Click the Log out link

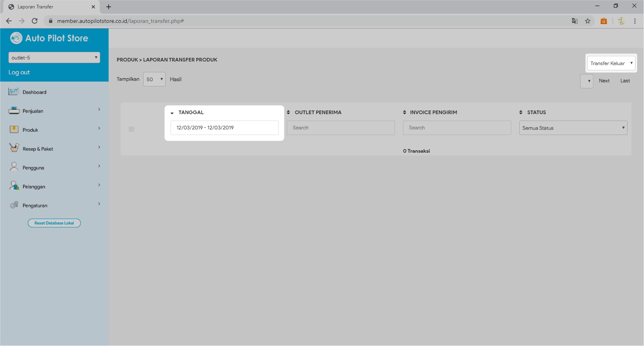pos(19,72)
